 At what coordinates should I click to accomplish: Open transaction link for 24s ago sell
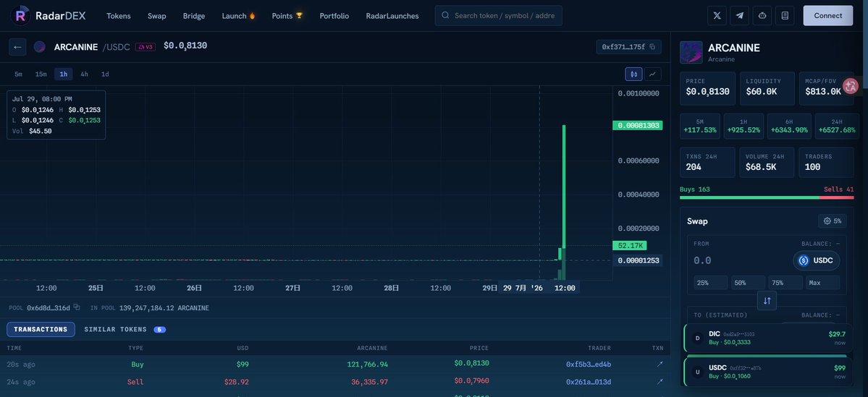(x=660, y=382)
